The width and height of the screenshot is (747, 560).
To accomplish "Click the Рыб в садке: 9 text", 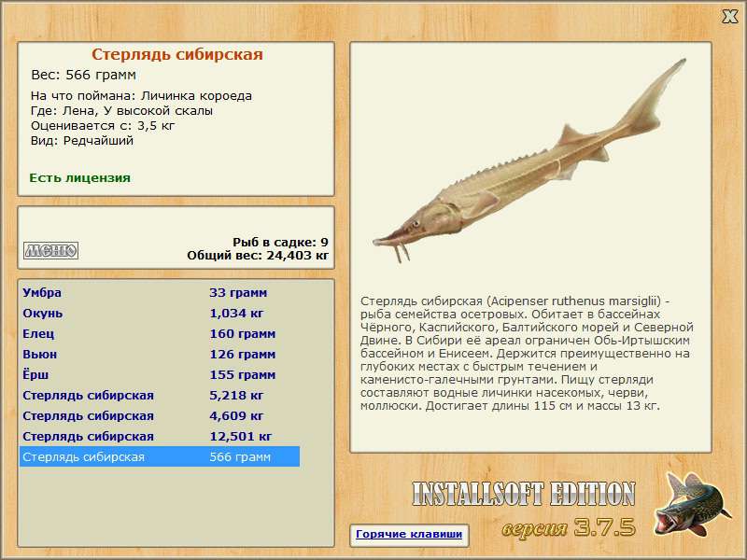I will click(x=280, y=242).
